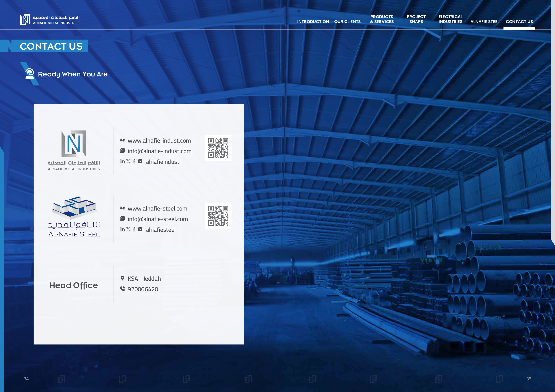This screenshot has height=392, width=555.
Task: Click the Instagram icon beside alnafieindust
Action: click(140, 161)
